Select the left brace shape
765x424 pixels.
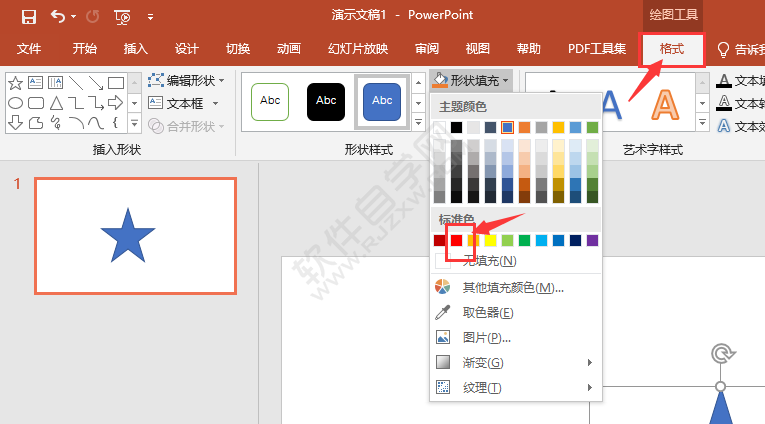coord(116,122)
